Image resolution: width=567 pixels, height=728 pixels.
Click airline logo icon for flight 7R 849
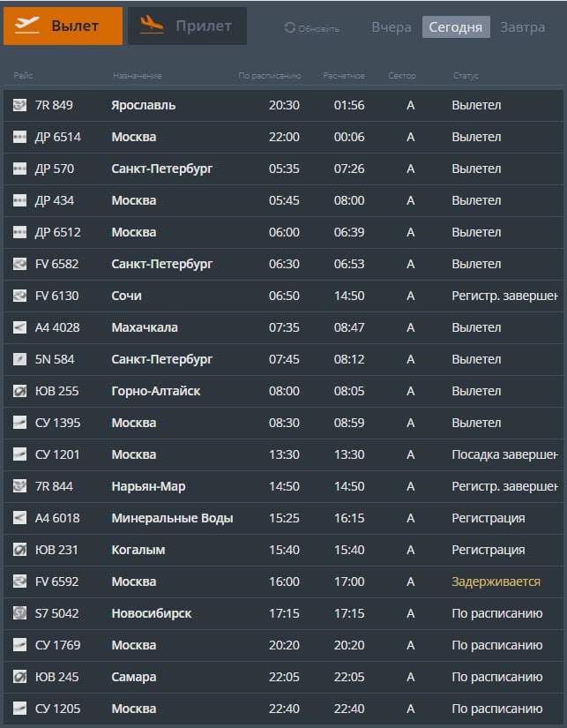click(19, 106)
